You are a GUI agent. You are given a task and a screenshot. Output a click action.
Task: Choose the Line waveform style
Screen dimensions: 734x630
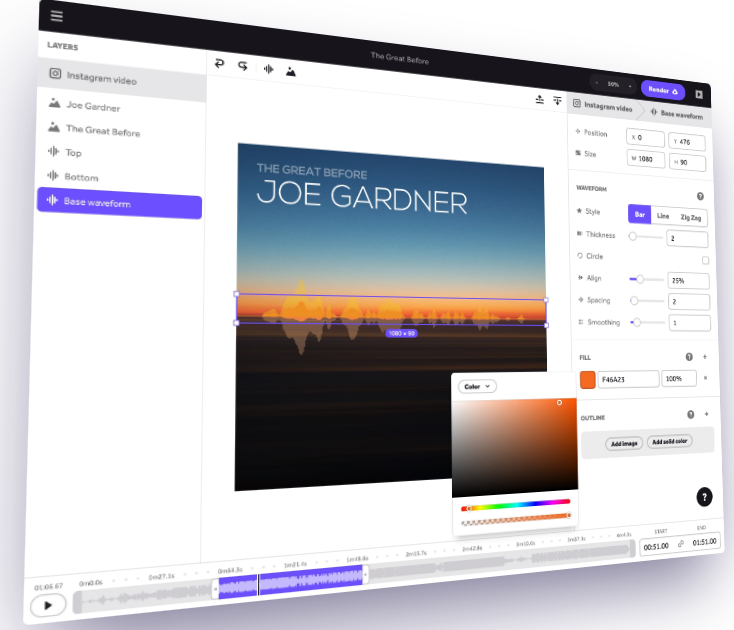[x=662, y=216]
